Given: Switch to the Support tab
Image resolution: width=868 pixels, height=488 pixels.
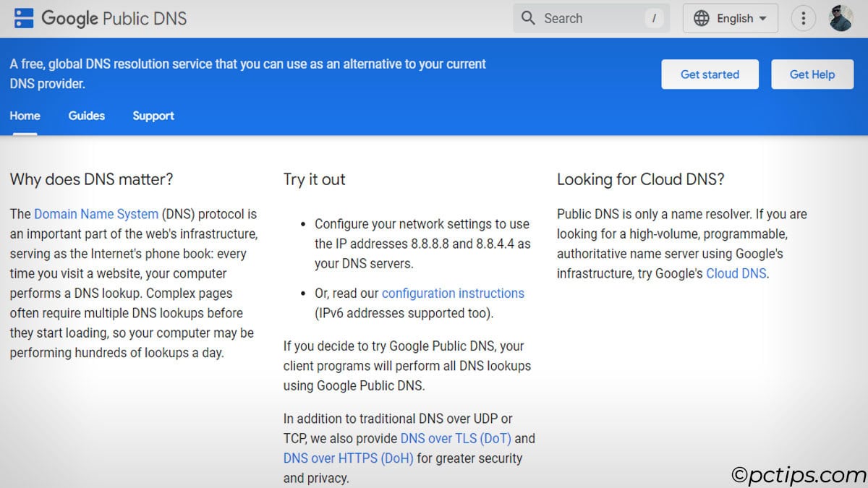Looking at the screenshot, I should coord(153,116).
